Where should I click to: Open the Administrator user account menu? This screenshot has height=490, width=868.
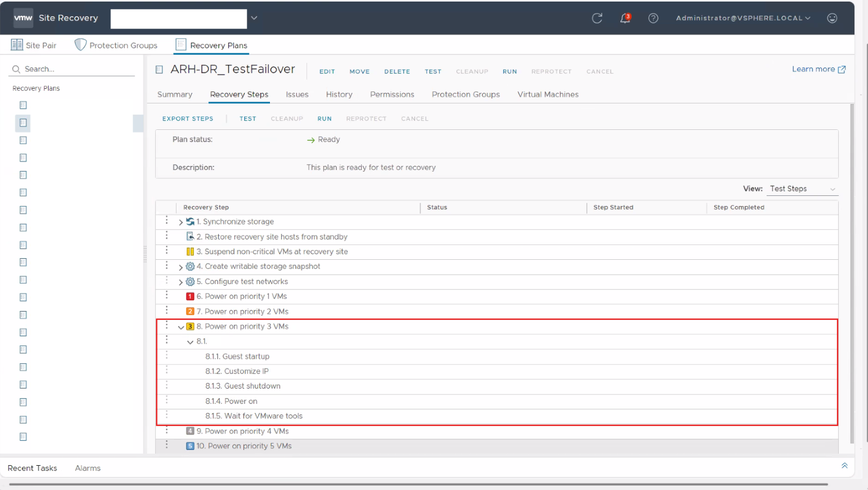point(743,18)
